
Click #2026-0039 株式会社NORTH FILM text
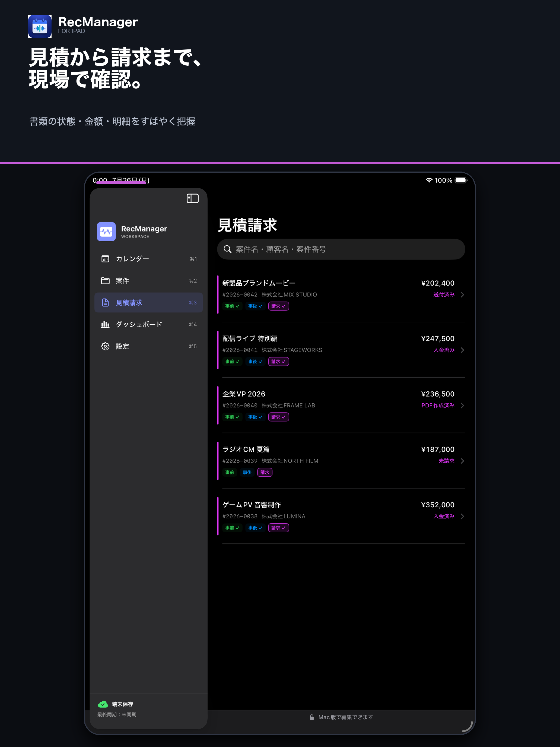[x=270, y=461]
